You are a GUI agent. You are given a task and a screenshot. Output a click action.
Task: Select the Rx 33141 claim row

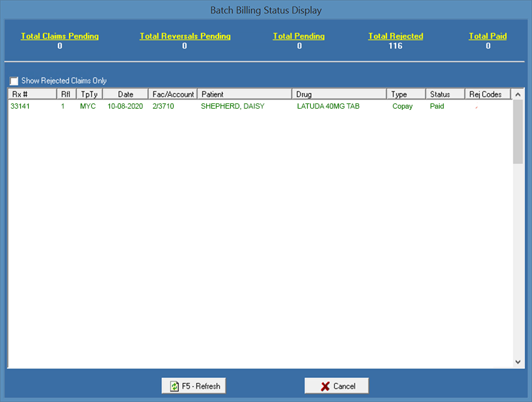tap(20, 106)
